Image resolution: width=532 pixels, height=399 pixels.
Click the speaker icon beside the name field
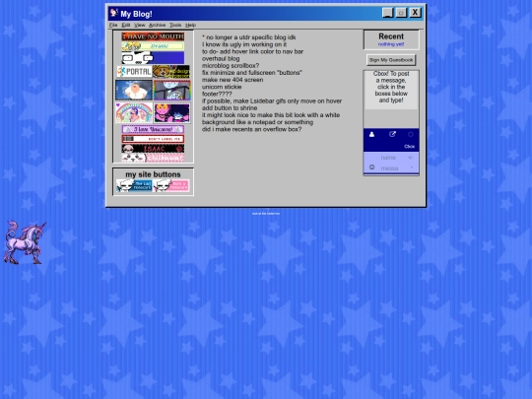tap(411, 158)
